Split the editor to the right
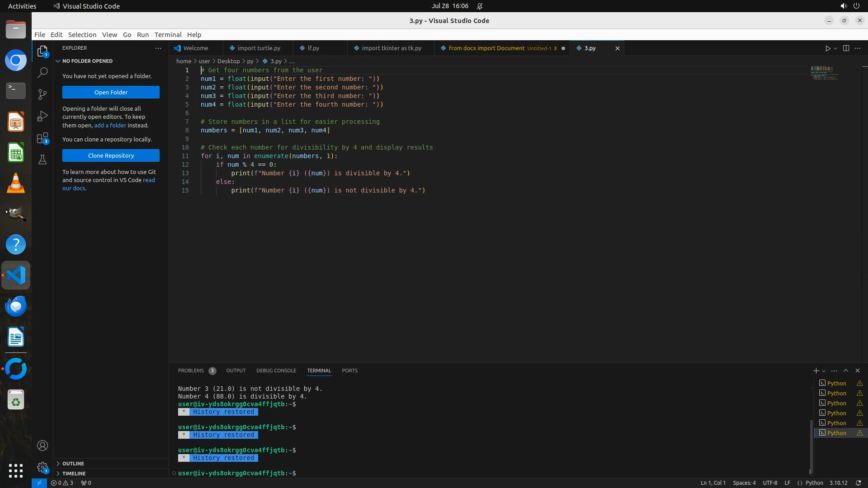Viewport: 868px width, 488px height. pyautogui.click(x=846, y=48)
